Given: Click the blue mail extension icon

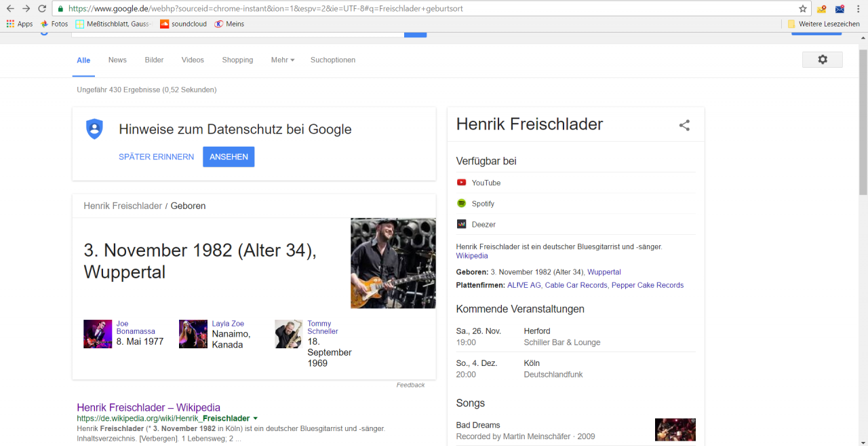Looking at the screenshot, I should point(840,9).
